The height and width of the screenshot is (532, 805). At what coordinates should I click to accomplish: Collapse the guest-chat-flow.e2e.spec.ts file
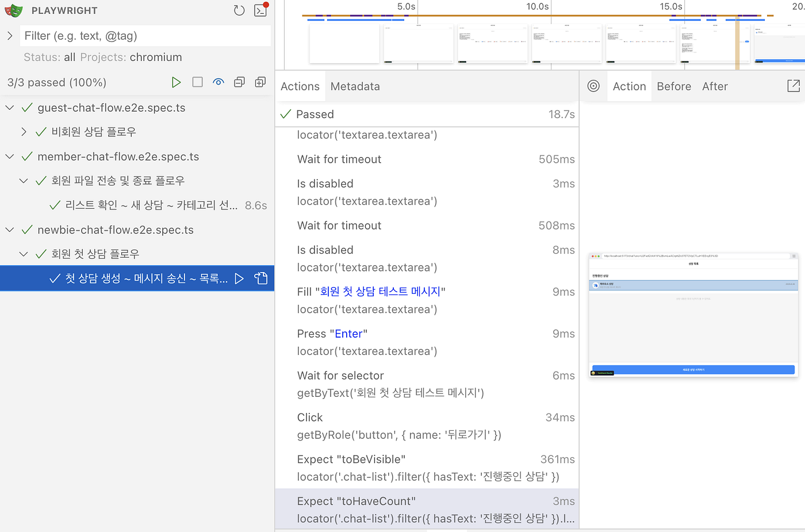point(10,108)
